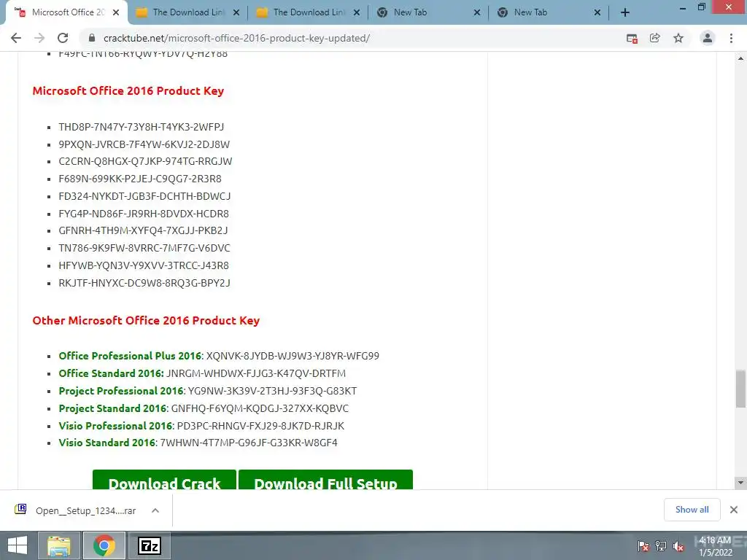Click key RKJTF-HNYXC-DC9W8-8RQ3G-BPY2J
This screenshot has height=560, width=747.
point(144,283)
